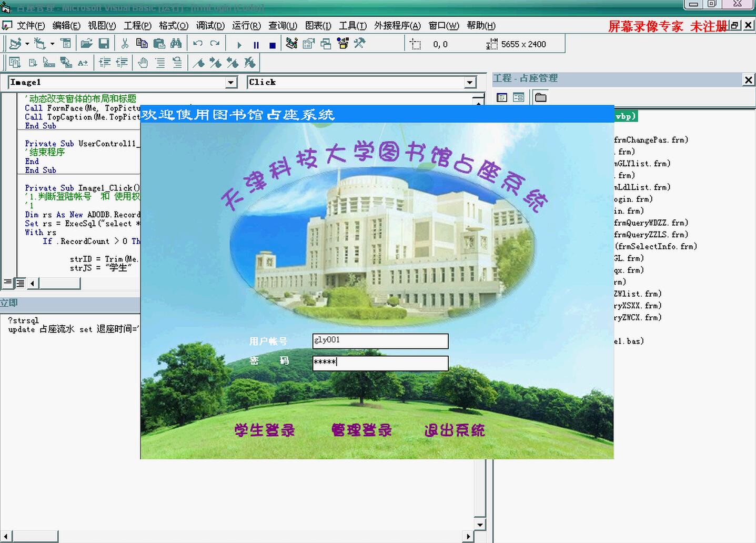Click the Parameter Info icon

[66, 63]
